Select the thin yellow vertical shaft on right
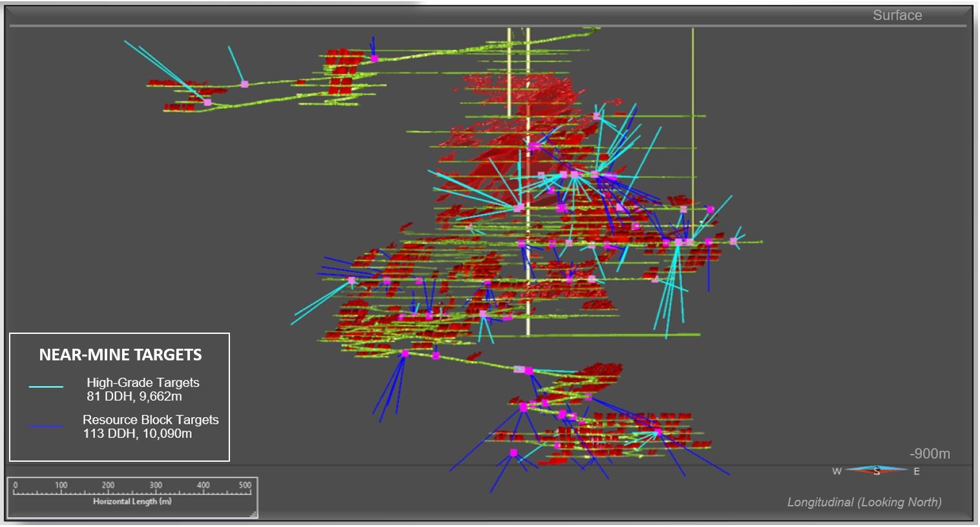The image size is (980, 527). click(x=693, y=129)
